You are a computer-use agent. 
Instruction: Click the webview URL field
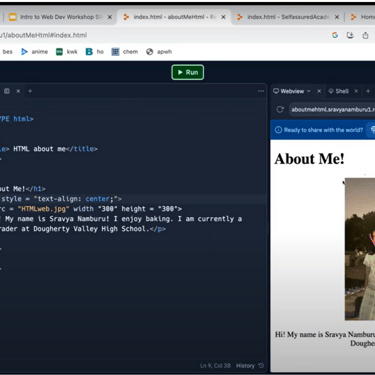pos(332,109)
